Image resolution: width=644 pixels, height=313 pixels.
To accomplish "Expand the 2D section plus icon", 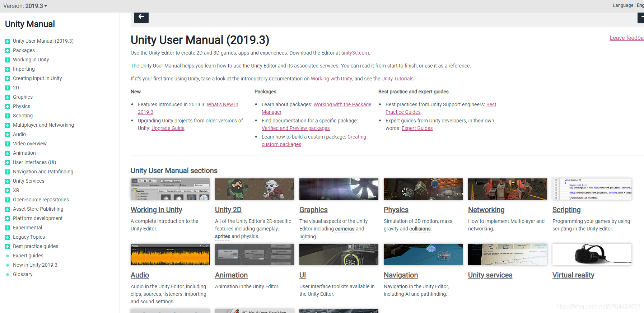I will pyautogui.click(x=8, y=88).
